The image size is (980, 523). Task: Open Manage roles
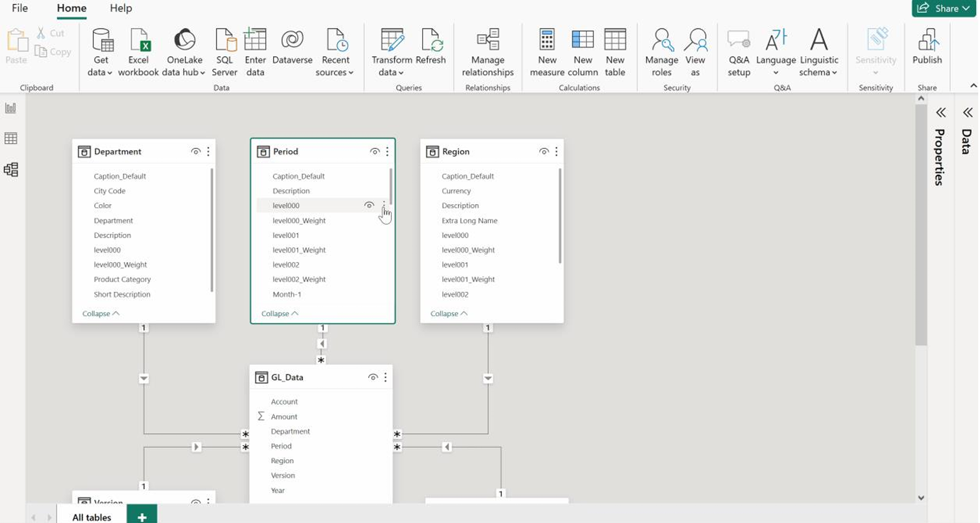pos(661,53)
